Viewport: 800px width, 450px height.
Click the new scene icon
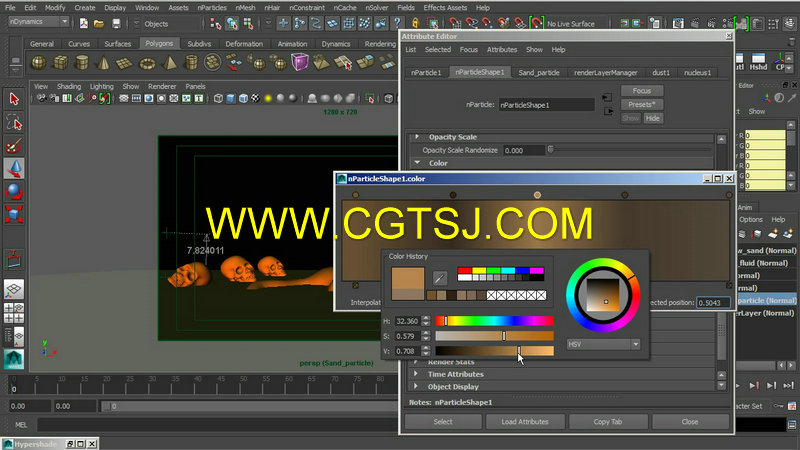point(84,23)
